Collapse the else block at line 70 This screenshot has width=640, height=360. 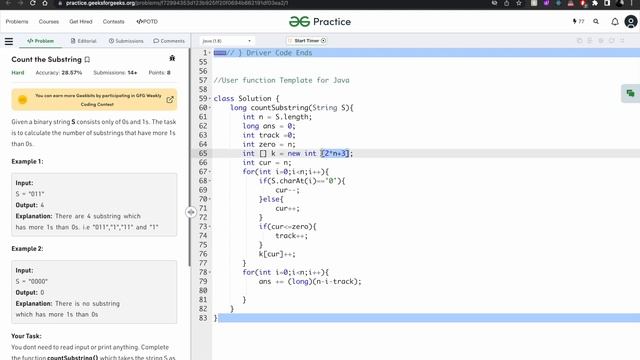click(x=210, y=199)
